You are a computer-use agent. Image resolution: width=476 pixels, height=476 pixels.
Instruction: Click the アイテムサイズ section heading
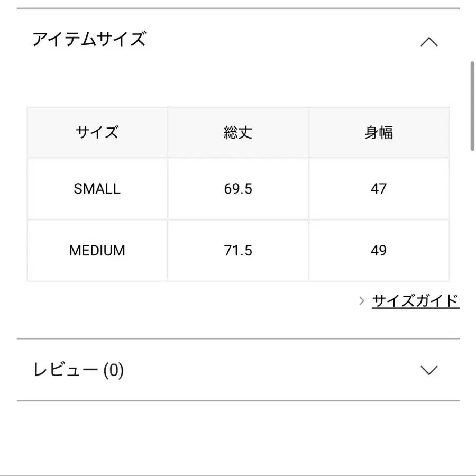click(x=89, y=40)
